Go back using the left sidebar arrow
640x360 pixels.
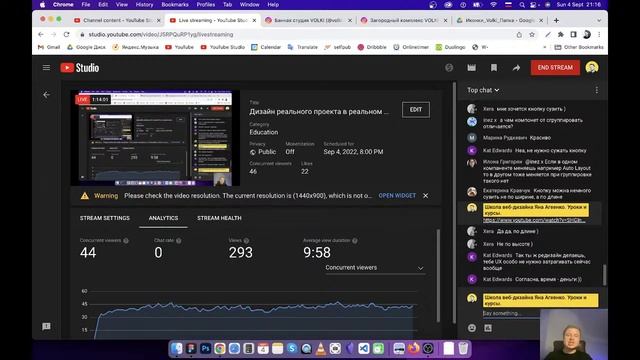click(x=47, y=95)
